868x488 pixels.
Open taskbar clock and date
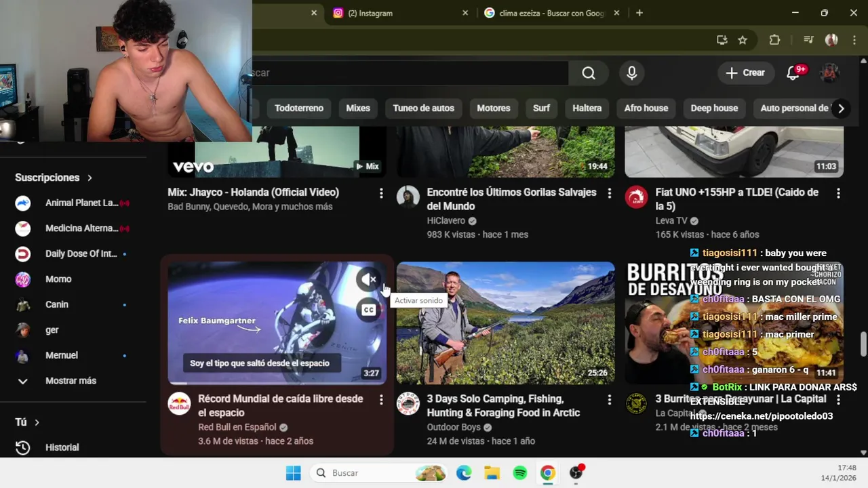pyautogui.click(x=839, y=473)
